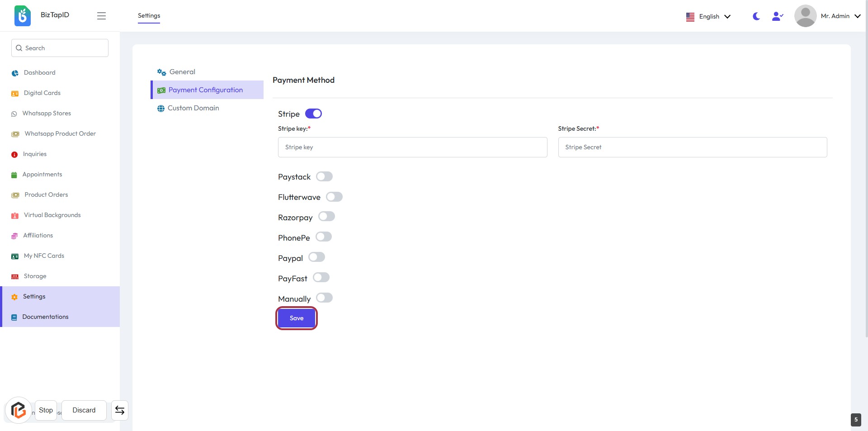Save the payment configuration
This screenshot has height=431, width=868.
point(297,318)
